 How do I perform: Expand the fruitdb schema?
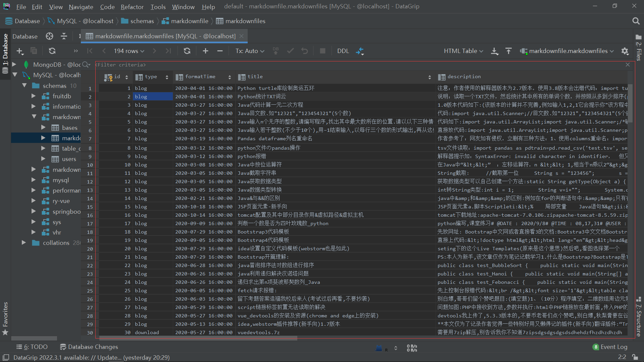34,96
